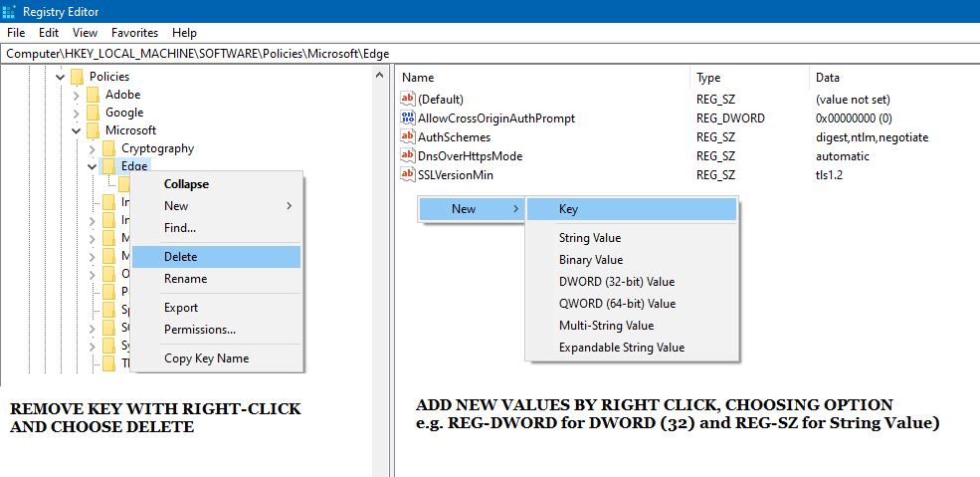The width and height of the screenshot is (980, 477).
Task: Collapse the Policies tree node
Action: point(61,77)
